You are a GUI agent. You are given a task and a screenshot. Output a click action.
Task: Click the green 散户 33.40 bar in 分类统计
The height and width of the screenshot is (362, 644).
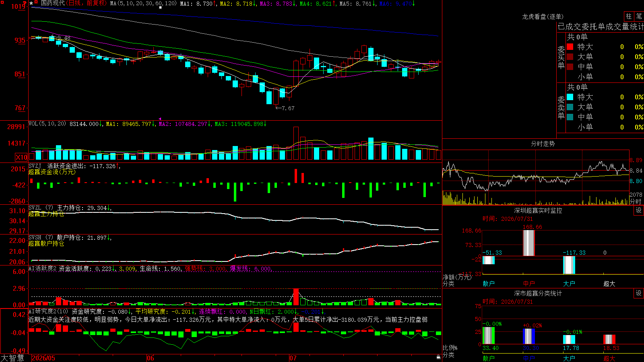coord(489,335)
